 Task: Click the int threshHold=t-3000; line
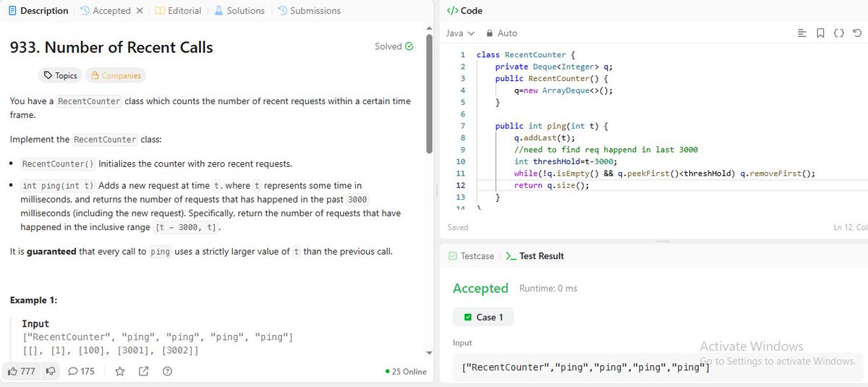pos(566,161)
